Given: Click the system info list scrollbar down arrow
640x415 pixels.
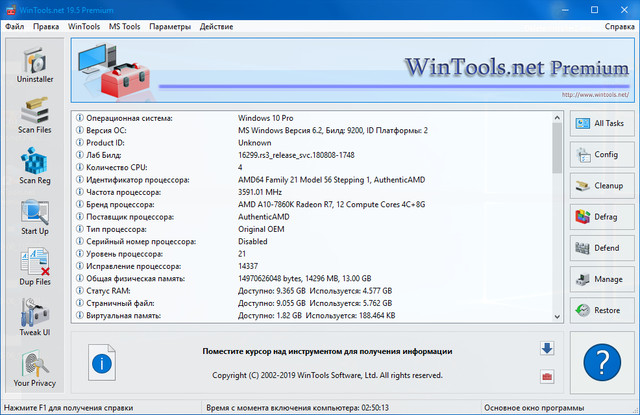Looking at the screenshot, I should tap(557, 314).
